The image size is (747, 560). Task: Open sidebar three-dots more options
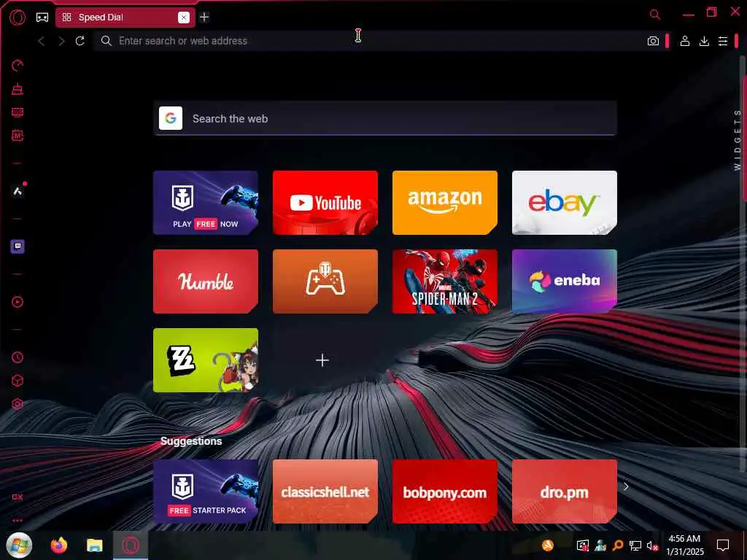18,521
